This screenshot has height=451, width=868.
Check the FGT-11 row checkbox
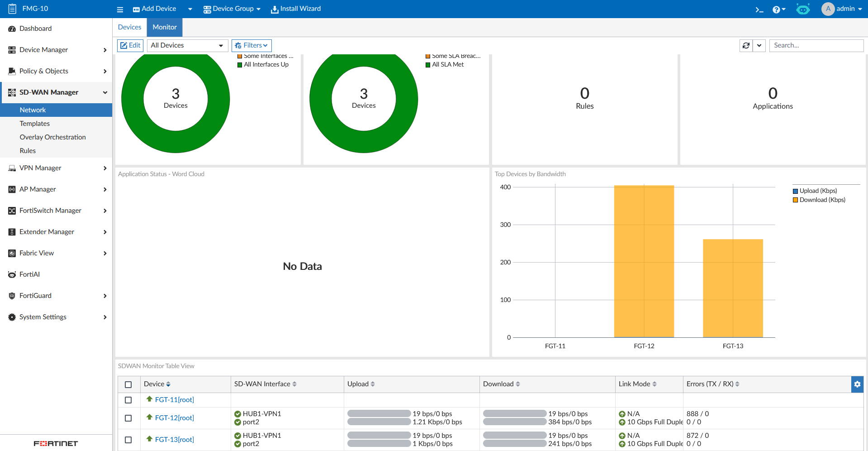coord(128,400)
